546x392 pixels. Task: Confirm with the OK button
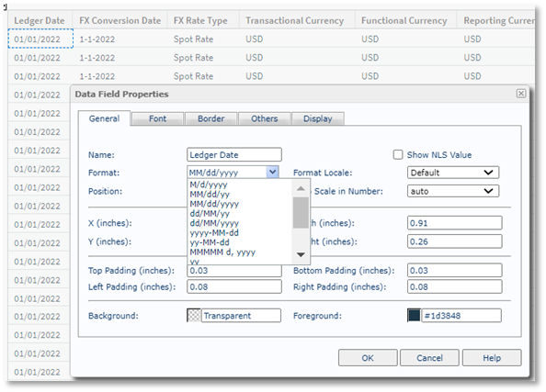click(x=368, y=358)
